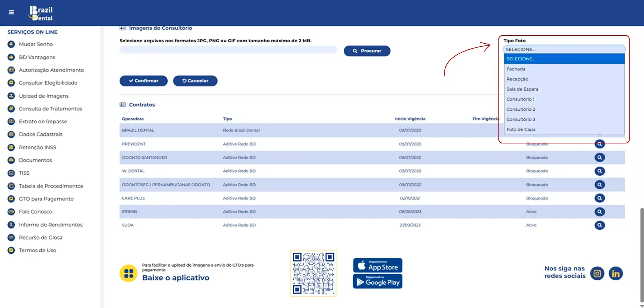This screenshot has height=308, width=644.
Task: Open the LinkedIn social icon
Action: tap(615, 273)
